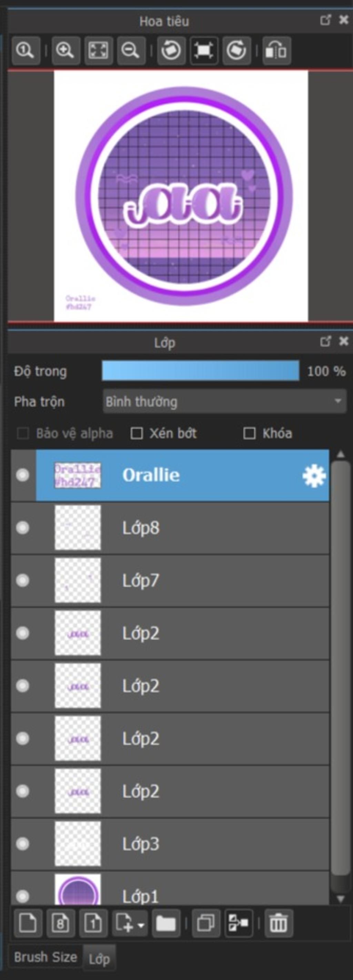The height and width of the screenshot is (980, 353).
Task: Enable the Xén bớt clipping checkbox
Action: (x=137, y=433)
